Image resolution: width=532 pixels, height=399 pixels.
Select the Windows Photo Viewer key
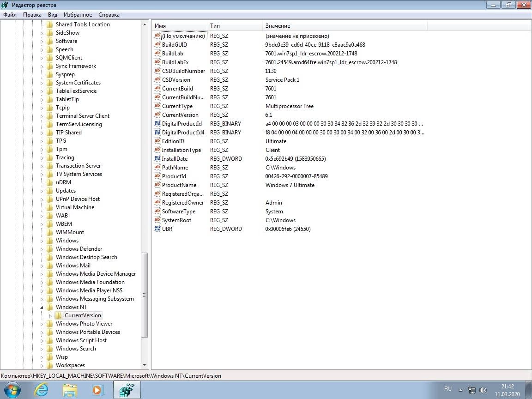pyautogui.click(x=84, y=324)
